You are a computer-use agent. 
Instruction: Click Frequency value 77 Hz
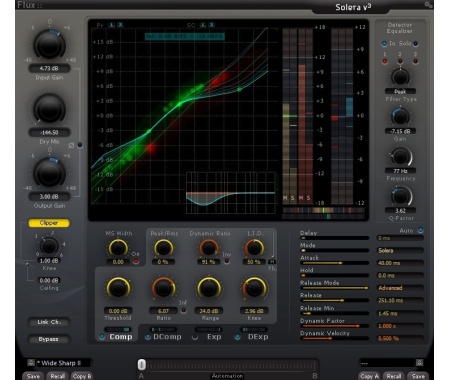coord(400,171)
